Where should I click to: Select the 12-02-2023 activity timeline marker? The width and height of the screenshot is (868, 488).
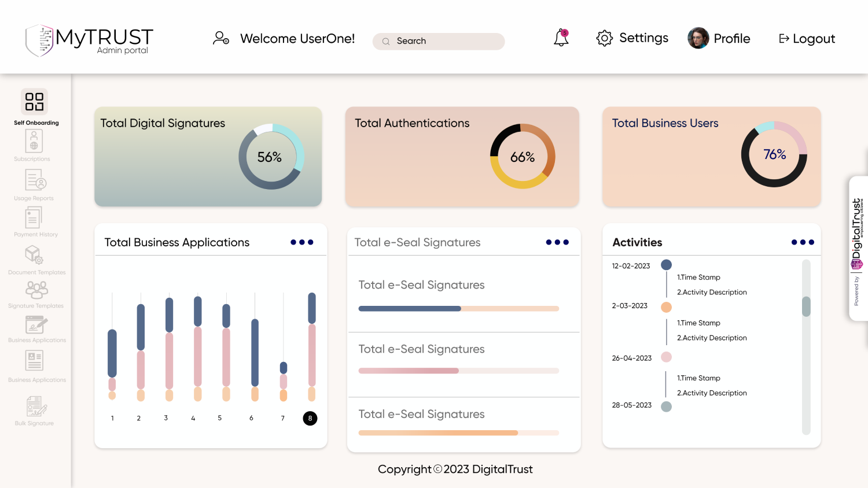click(666, 265)
